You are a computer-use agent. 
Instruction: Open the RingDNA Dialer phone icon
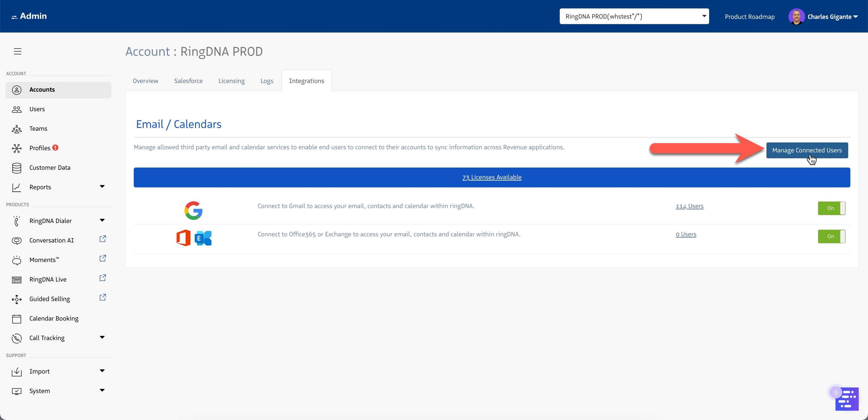pos(16,221)
